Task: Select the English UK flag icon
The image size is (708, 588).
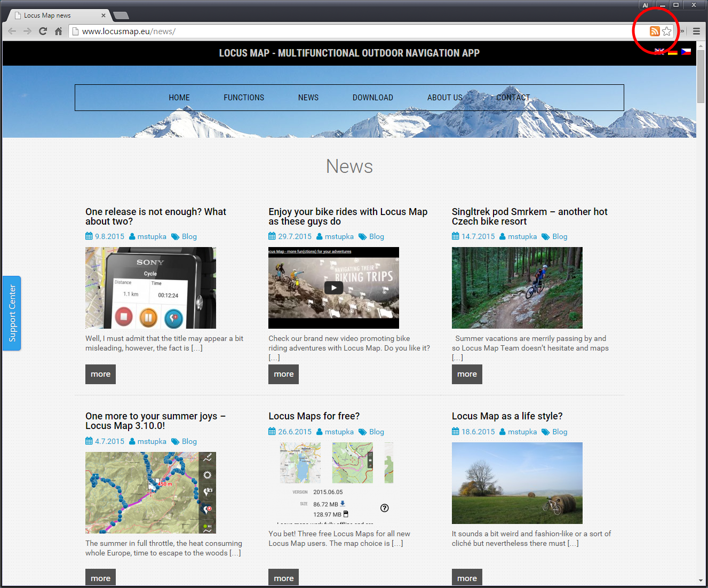Action: [659, 52]
